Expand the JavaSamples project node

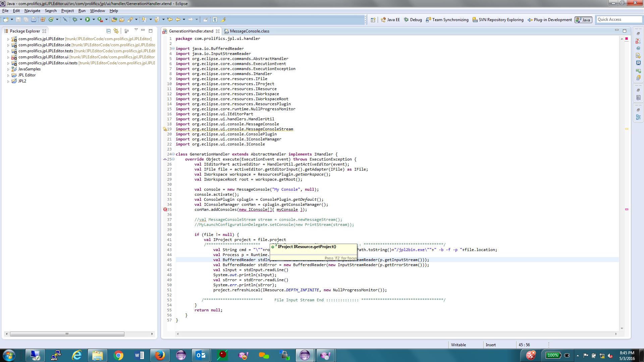click(x=9, y=69)
